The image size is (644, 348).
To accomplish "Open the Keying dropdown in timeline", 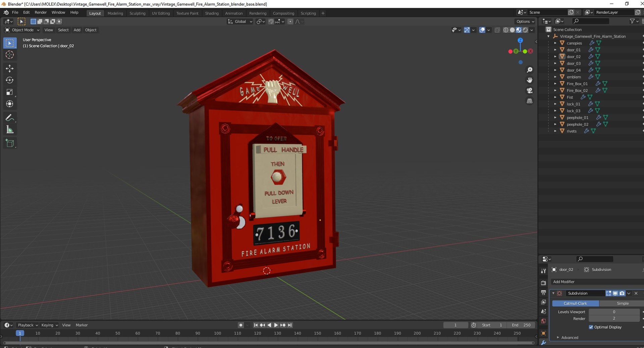I will pos(49,325).
